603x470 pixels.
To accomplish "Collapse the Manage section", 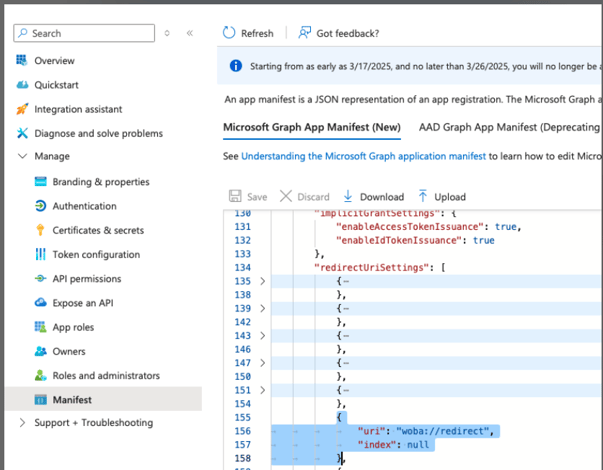I will [22, 157].
